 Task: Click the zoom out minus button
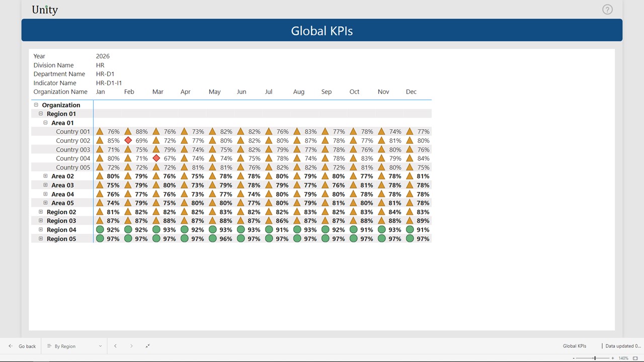click(x=574, y=358)
